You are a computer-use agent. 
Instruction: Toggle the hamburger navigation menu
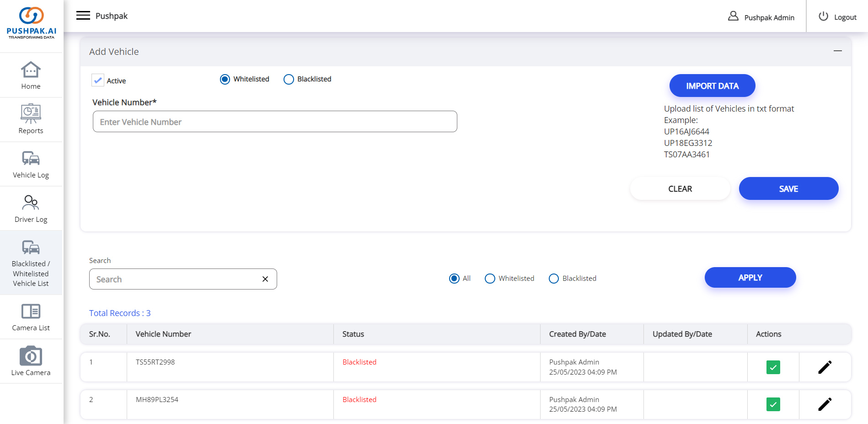[x=83, y=15]
